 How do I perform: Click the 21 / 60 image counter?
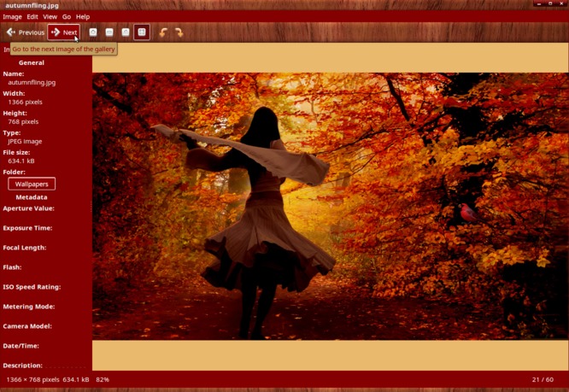543,380
